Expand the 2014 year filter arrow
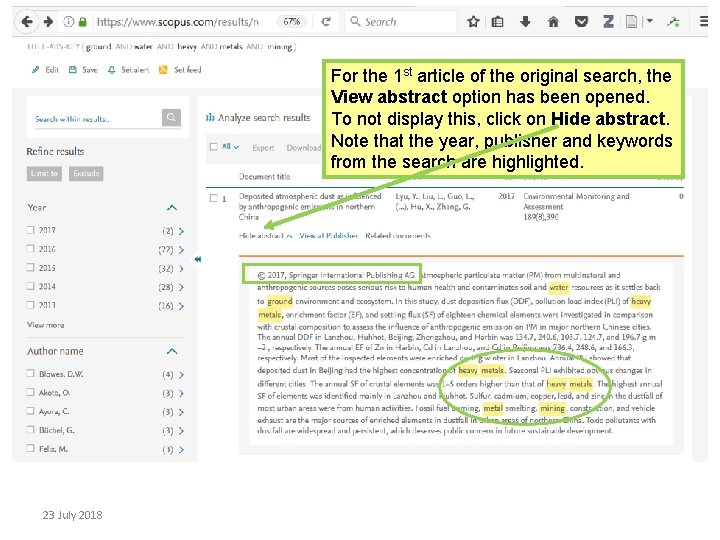This screenshot has height=540, width=720. pyautogui.click(x=181, y=287)
